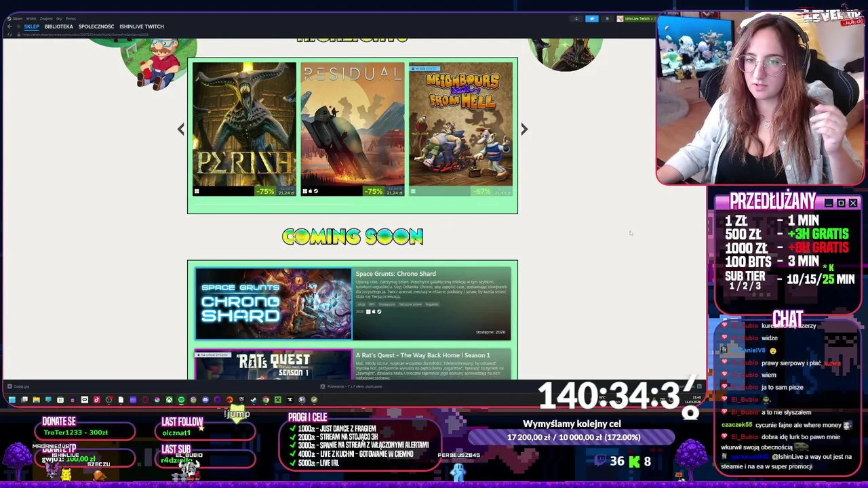Go back with the Steam back arrow
The height and width of the screenshot is (488, 868).
pyautogui.click(x=9, y=26)
